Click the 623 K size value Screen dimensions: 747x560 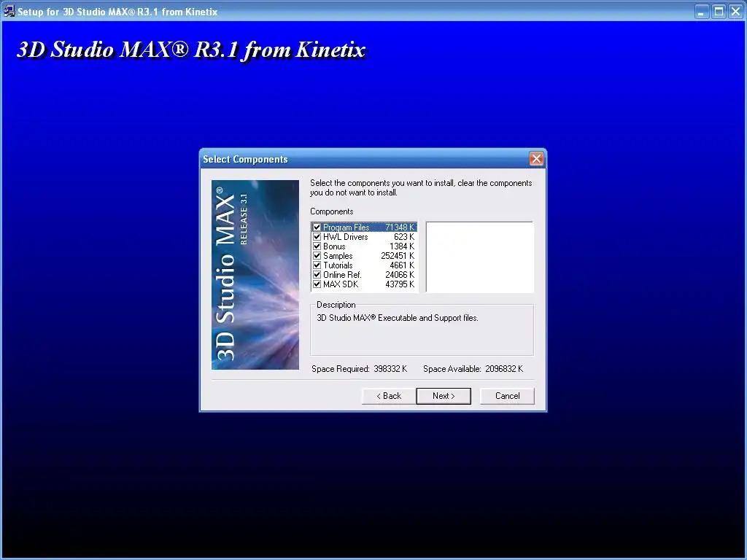tap(404, 237)
